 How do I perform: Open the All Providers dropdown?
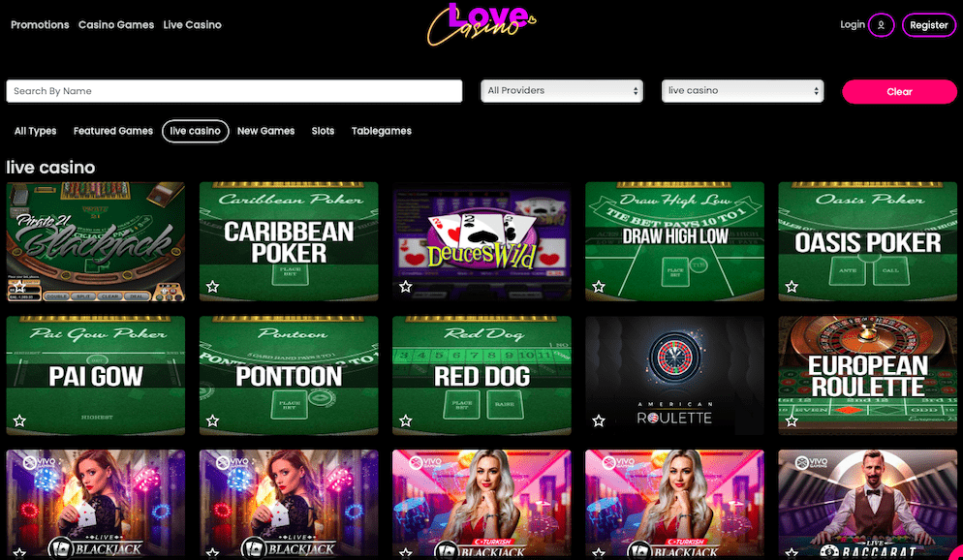[x=561, y=91]
